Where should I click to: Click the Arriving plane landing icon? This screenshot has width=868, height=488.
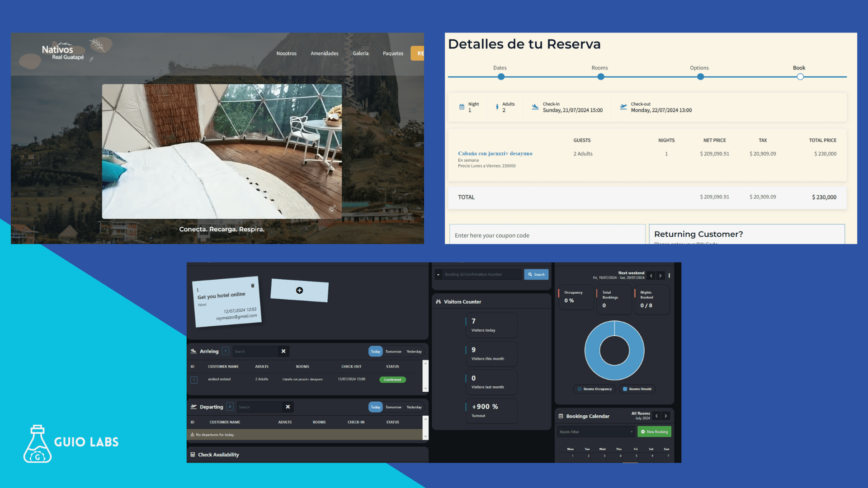pos(193,351)
